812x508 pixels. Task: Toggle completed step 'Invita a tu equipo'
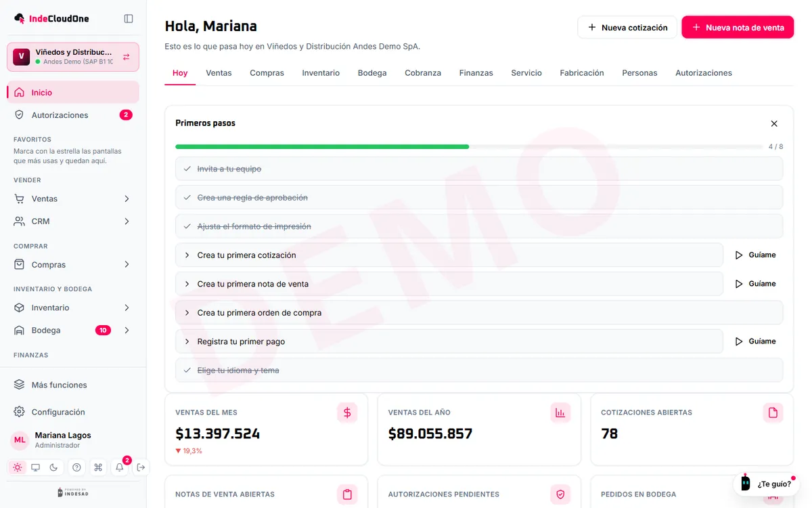coord(479,169)
